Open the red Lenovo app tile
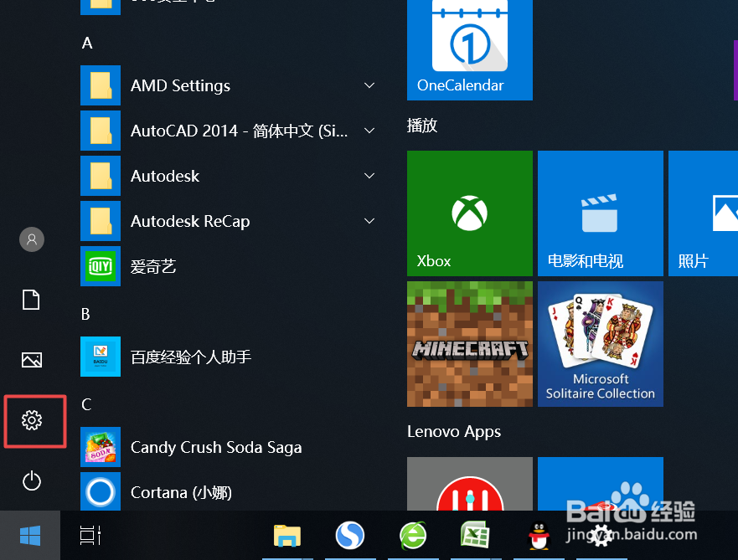 point(470,484)
